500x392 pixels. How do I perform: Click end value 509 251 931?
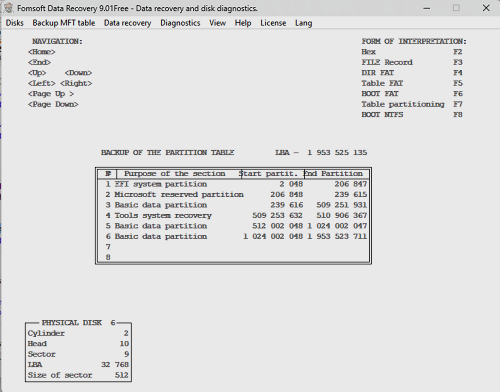tap(342, 205)
